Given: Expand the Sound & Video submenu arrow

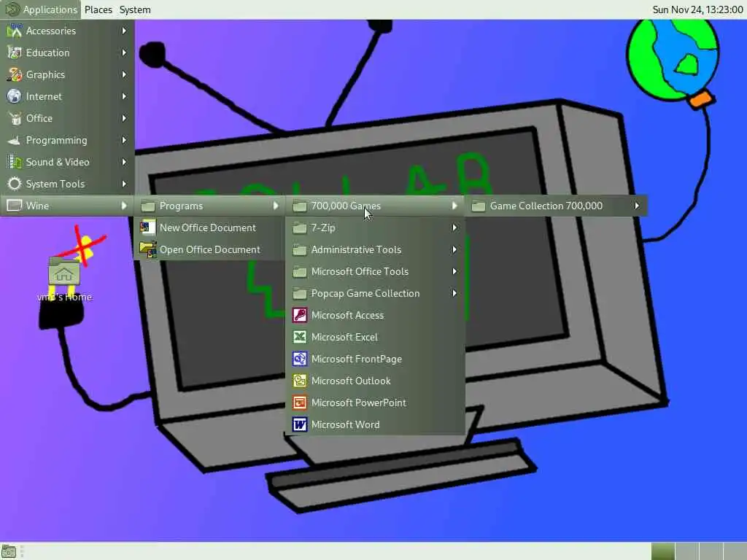Looking at the screenshot, I should [124, 163].
